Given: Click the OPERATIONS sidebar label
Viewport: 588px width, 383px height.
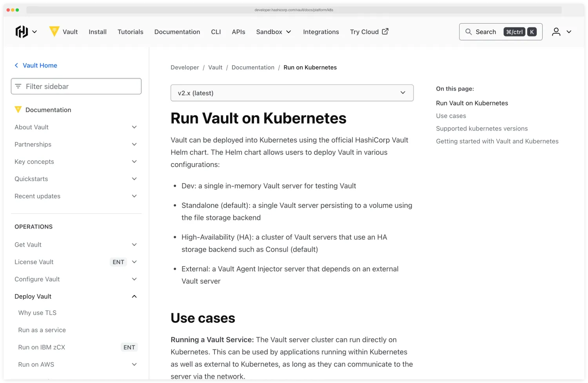Looking at the screenshot, I should pyautogui.click(x=33, y=227).
